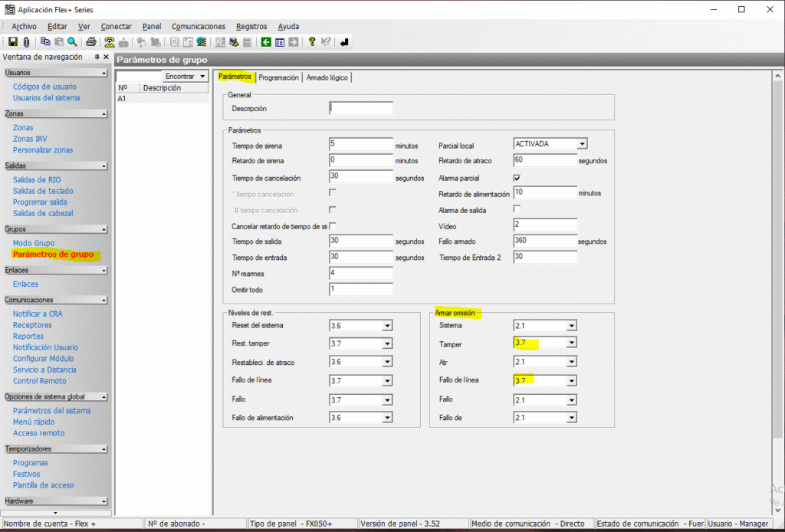Click the green back arrow icon

click(266, 42)
